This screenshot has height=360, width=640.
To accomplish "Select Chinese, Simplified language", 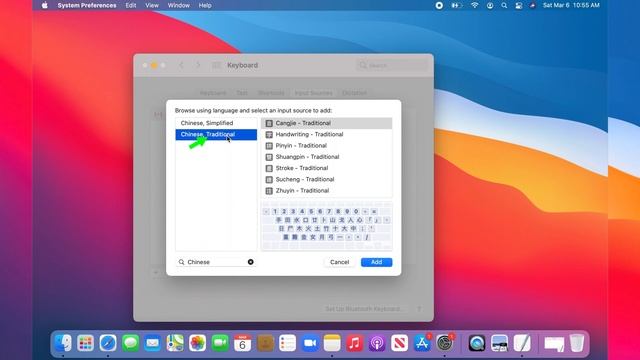I will click(216, 123).
